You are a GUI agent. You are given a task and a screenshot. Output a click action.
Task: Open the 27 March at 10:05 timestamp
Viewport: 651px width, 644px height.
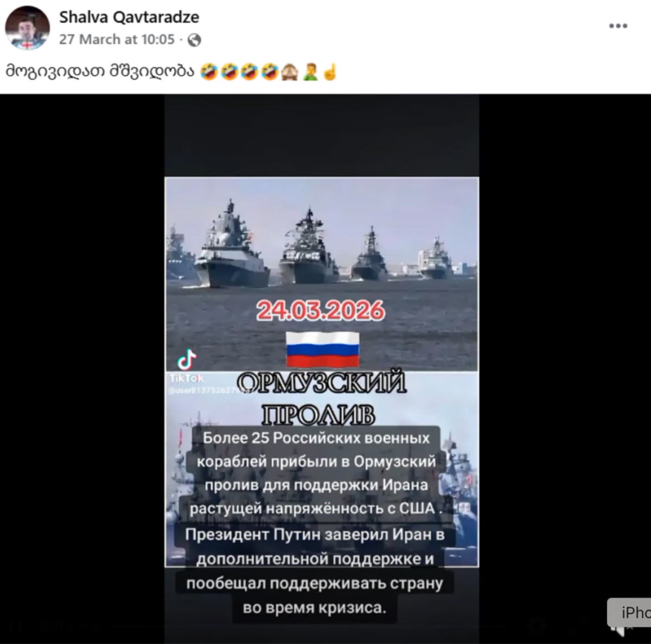117,40
